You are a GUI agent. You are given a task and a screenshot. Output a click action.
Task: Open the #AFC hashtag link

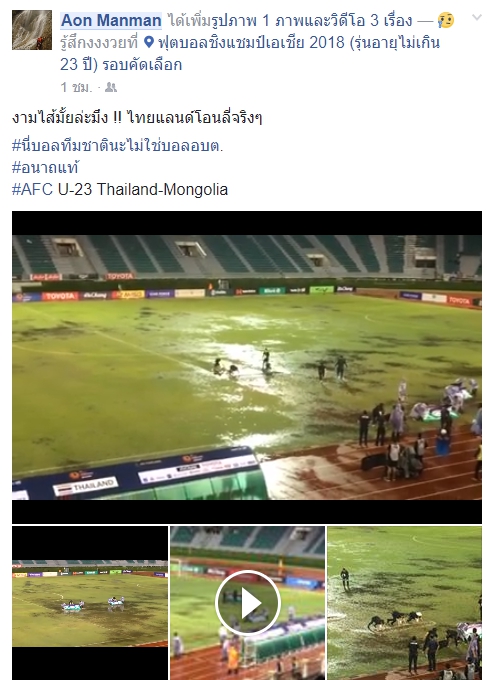(33, 190)
